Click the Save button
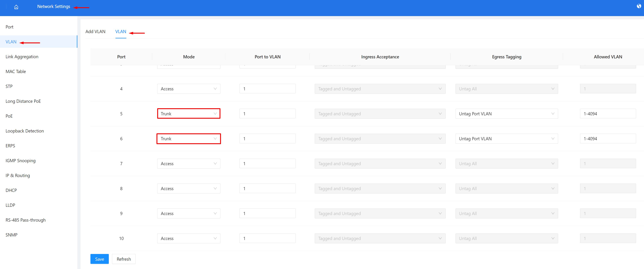This screenshot has height=269, width=644. pyautogui.click(x=99, y=259)
